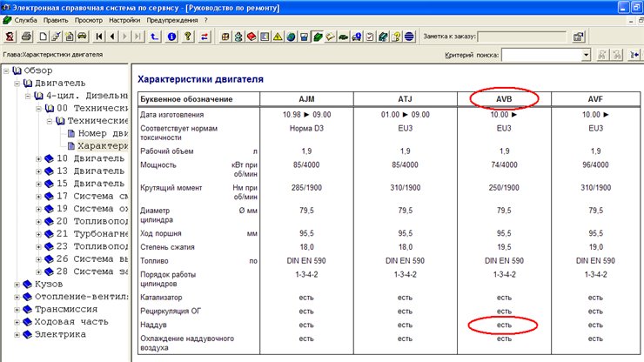The image size is (644, 362).
Task: Collapse the 4-цил. Дизельн tree node
Action: [x=28, y=96]
